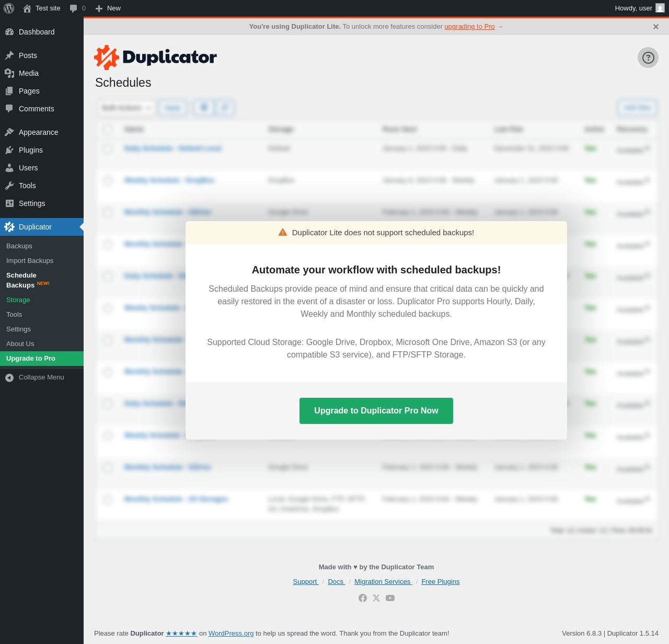Open the WordPress logo menu
669x644 pixels.
(9, 8)
